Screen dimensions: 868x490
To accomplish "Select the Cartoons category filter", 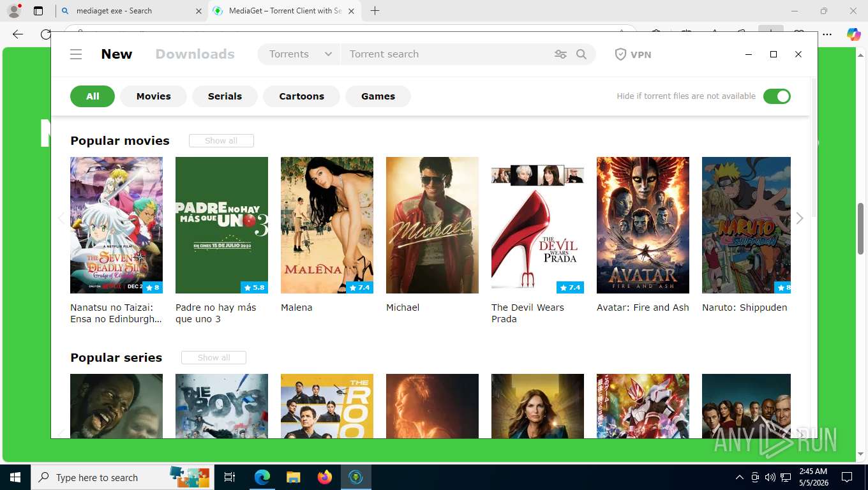I will pos(301,96).
